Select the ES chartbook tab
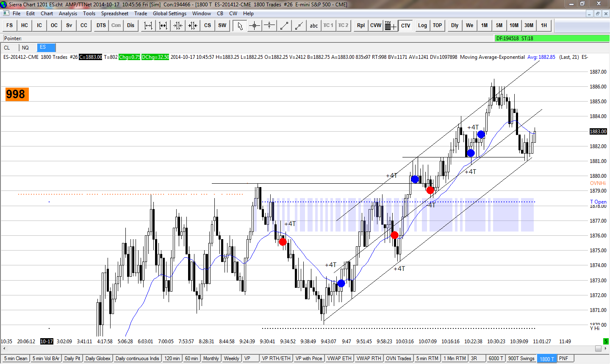The image size is (610, 364). pyautogui.click(x=46, y=47)
